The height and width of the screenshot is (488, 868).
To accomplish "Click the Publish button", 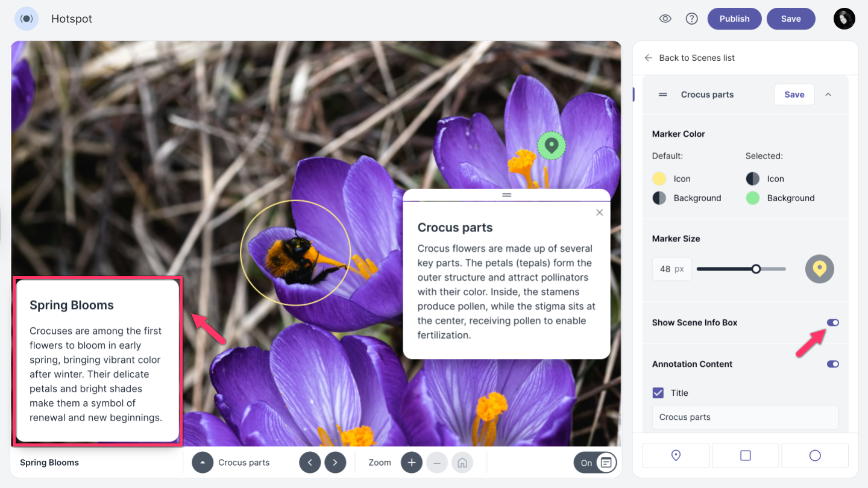I will [734, 19].
